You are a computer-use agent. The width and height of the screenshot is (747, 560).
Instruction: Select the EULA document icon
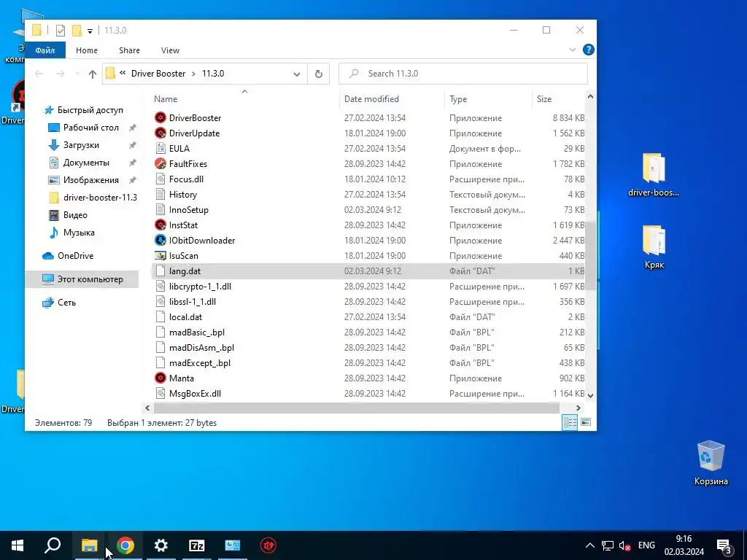pyautogui.click(x=160, y=148)
